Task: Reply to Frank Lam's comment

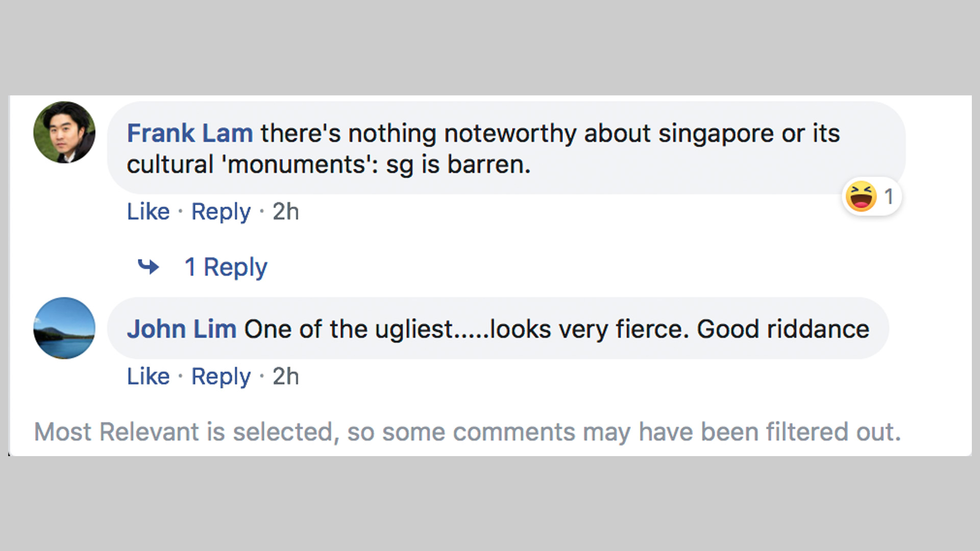Action: (220, 211)
